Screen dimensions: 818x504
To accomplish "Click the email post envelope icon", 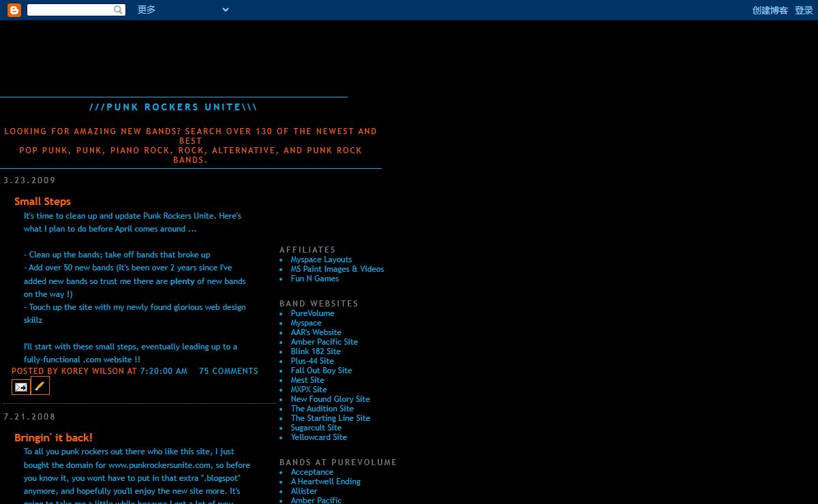I will (x=21, y=387).
